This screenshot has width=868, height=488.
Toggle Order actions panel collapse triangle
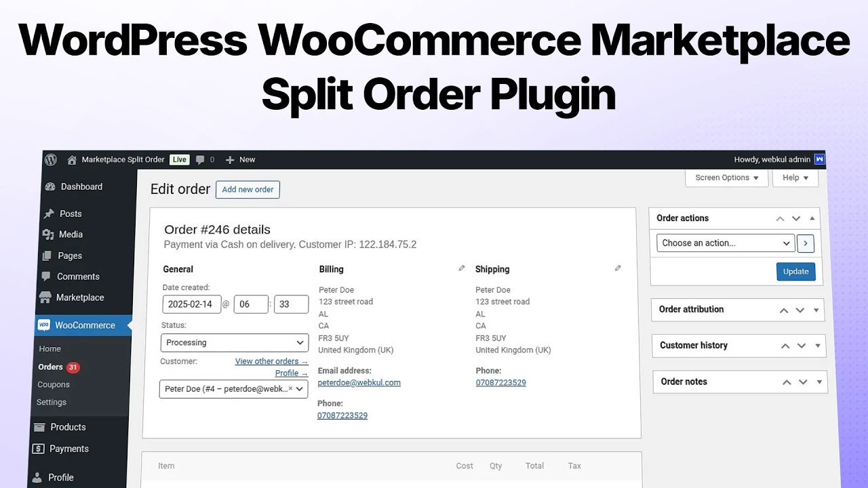point(812,218)
